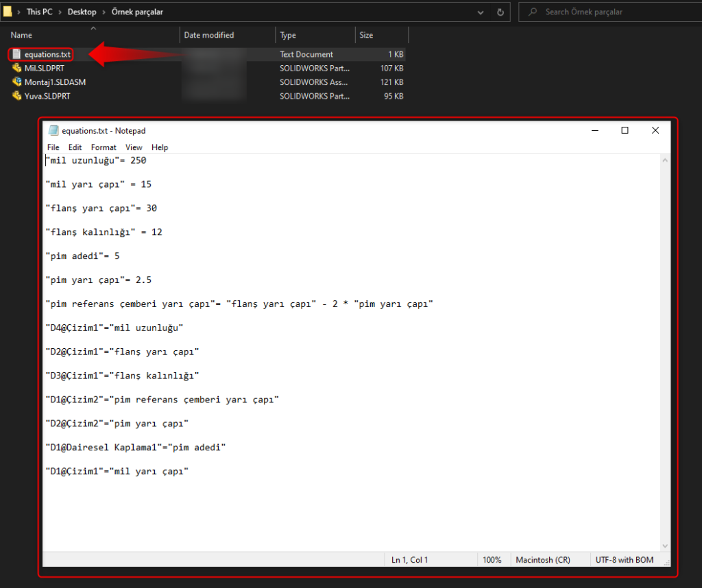Click This PC in the breadcrumb
Viewport: 702px width, 588px height.
[x=39, y=12]
